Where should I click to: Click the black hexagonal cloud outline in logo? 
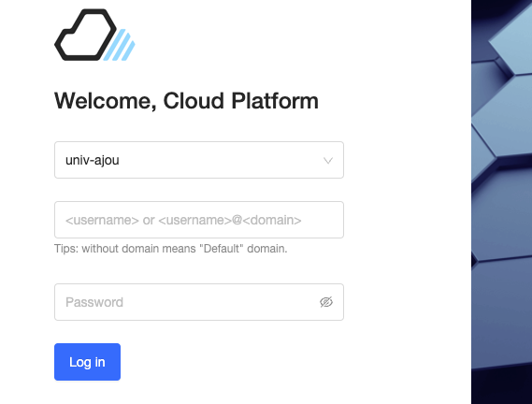click(85, 35)
